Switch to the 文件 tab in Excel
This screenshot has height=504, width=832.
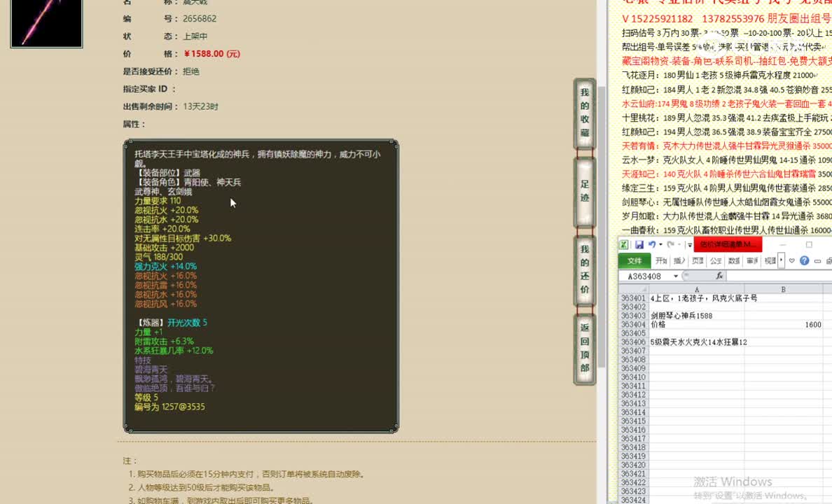[x=636, y=260]
